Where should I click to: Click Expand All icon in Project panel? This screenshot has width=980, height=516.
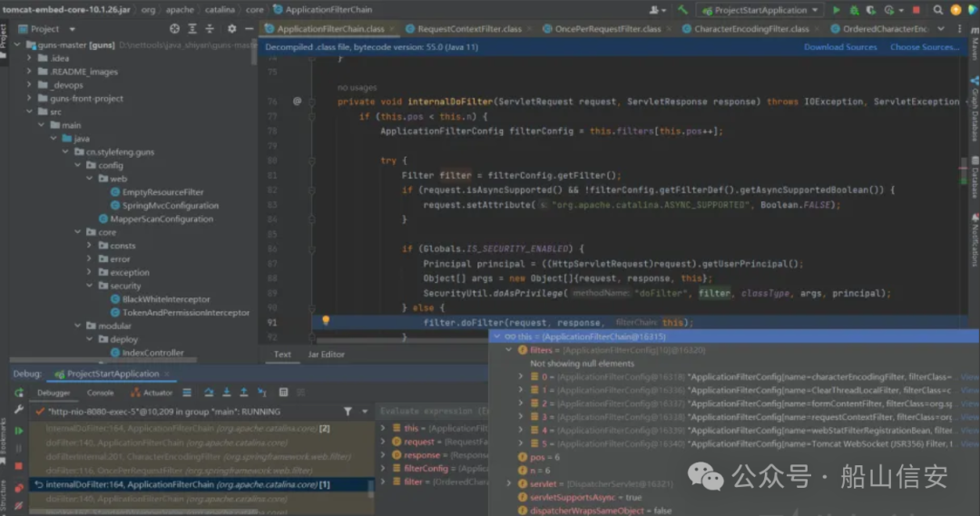pos(191,29)
